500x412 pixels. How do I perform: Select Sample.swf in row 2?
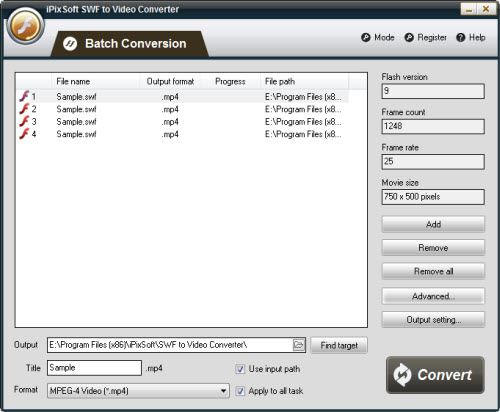tap(76, 109)
